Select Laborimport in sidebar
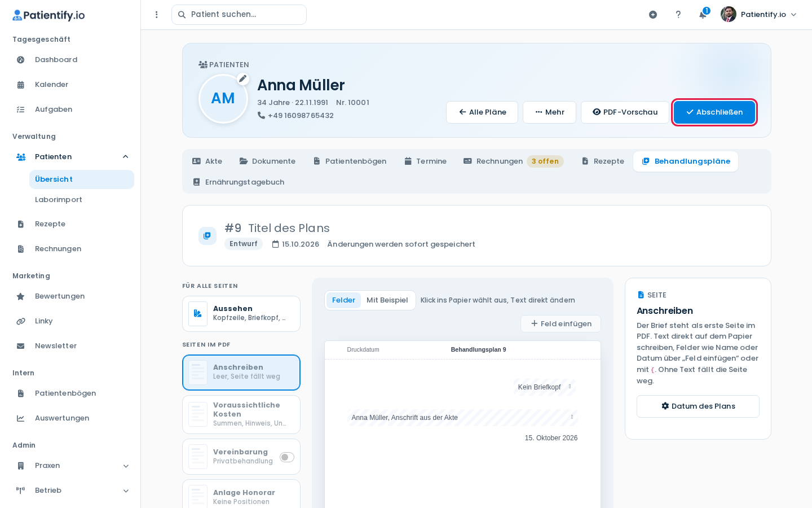This screenshot has height=508, width=812. [82, 200]
